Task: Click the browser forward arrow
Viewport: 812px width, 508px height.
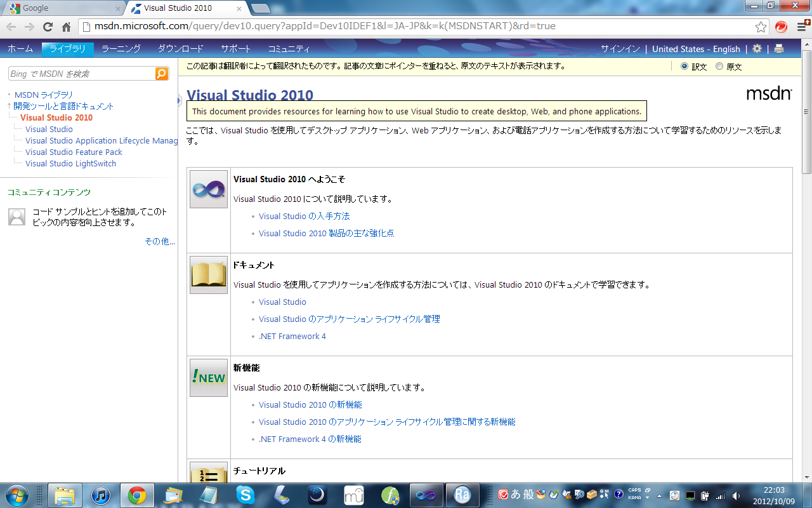Action: [x=29, y=27]
